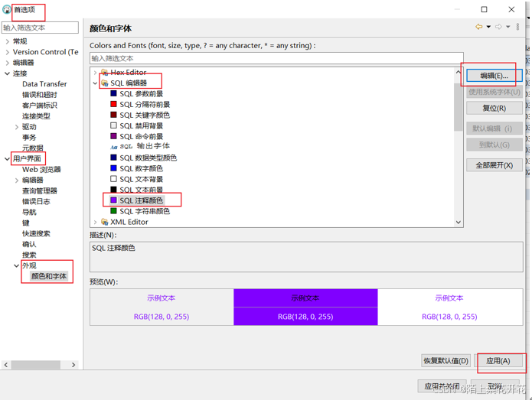532x400 pixels.
Task: Select 键 in preferences tree
Action: (26, 223)
